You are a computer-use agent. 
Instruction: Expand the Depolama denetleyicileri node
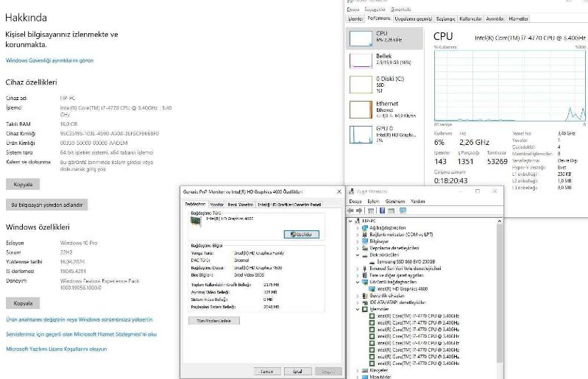[x=358, y=248]
